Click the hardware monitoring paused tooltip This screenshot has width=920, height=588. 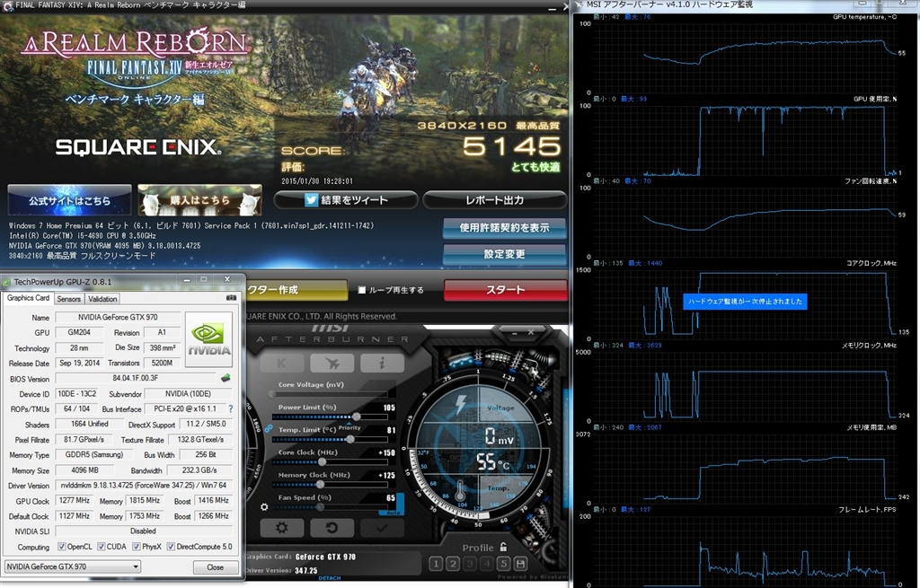tap(745, 302)
